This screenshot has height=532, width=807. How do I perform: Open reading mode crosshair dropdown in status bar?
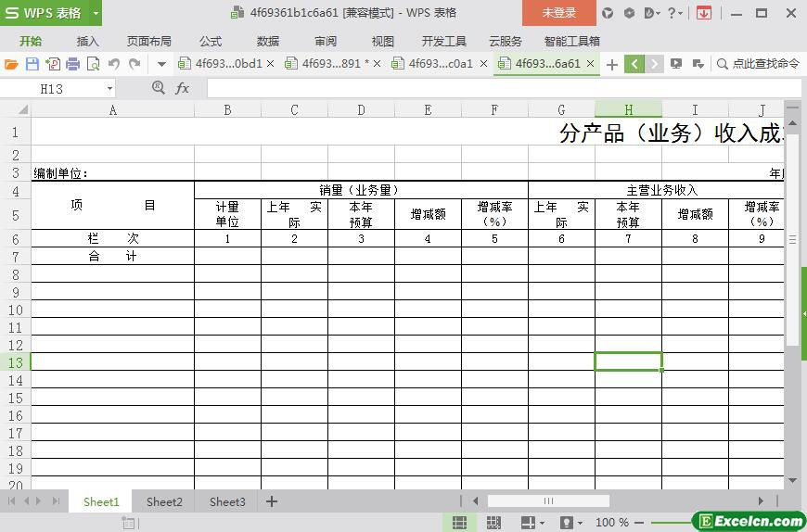pyautogui.click(x=532, y=523)
